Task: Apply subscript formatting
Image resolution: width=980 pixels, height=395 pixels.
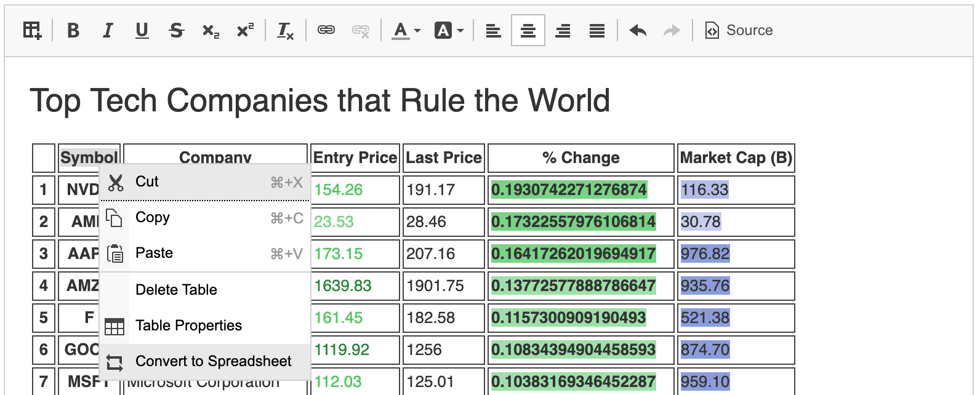Action: click(211, 30)
